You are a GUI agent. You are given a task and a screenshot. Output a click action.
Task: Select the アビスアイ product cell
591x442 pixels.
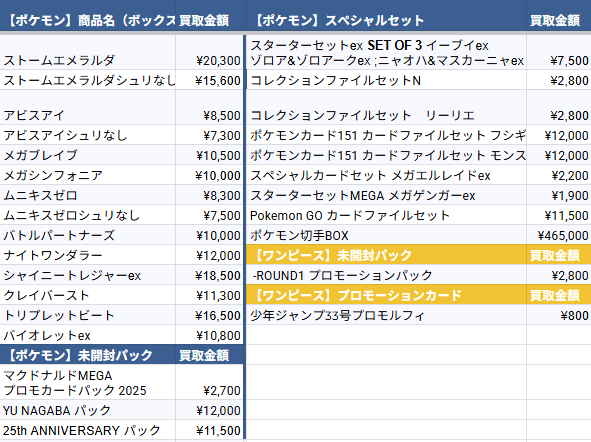[x=87, y=107]
